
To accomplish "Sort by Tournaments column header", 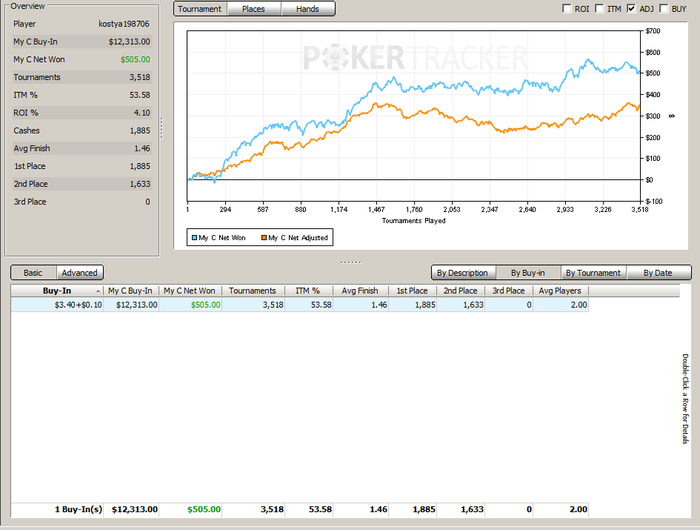I will (x=253, y=291).
